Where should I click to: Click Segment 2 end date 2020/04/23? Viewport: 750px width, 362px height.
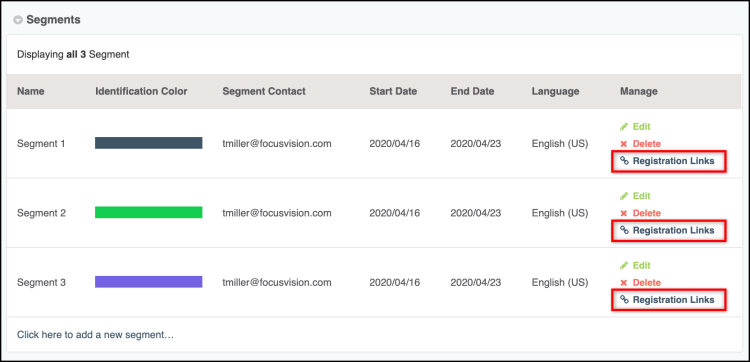point(475,213)
